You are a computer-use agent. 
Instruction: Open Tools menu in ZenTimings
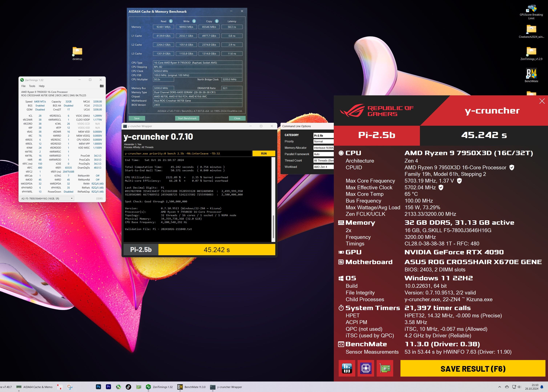(x=32, y=86)
